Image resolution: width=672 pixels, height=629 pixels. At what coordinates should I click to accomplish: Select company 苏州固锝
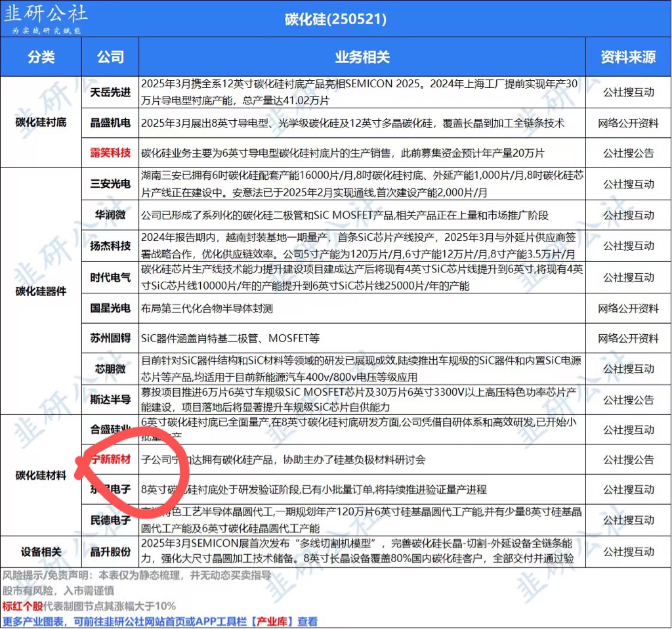(110, 338)
